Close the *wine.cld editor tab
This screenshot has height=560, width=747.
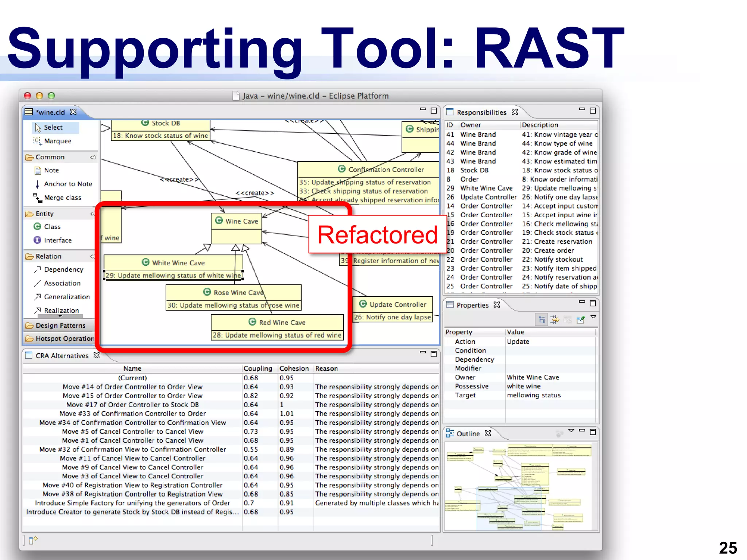tap(73, 112)
